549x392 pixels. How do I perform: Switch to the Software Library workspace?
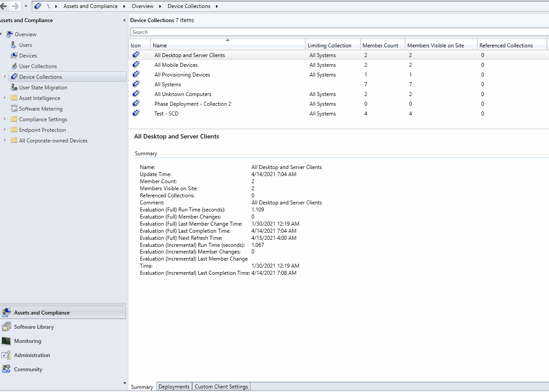(34, 327)
